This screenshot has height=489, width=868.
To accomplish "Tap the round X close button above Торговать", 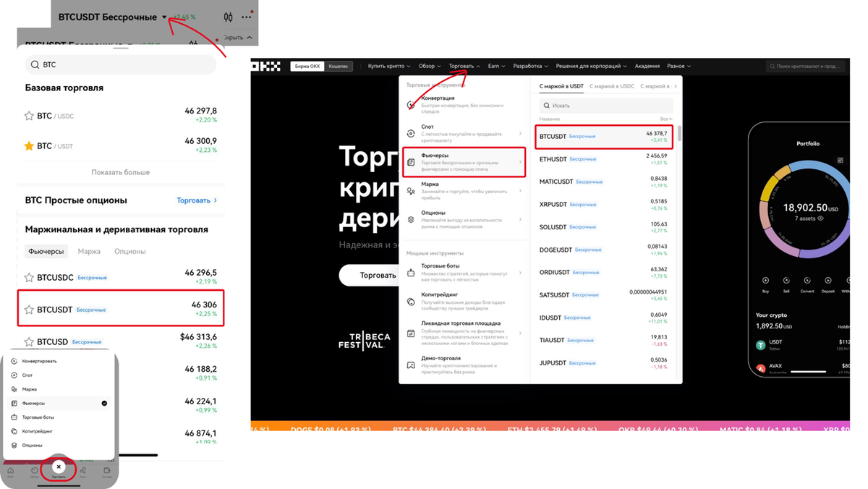I will pyautogui.click(x=59, y=467).
